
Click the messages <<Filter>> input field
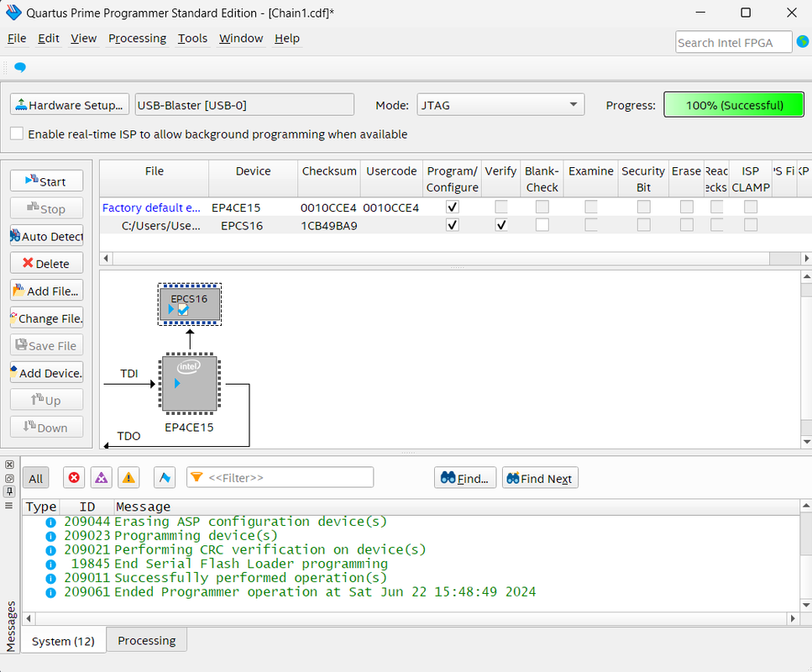(280, 477)
